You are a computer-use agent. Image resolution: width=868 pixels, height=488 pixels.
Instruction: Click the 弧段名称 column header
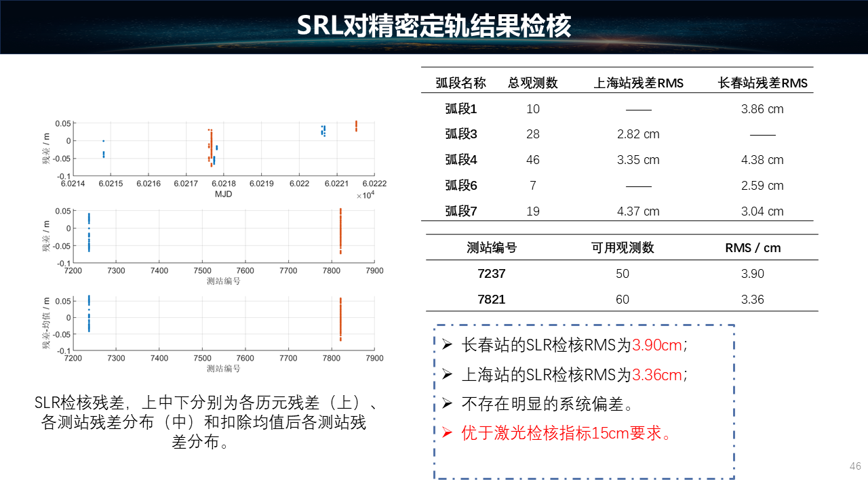pos(460,83)
